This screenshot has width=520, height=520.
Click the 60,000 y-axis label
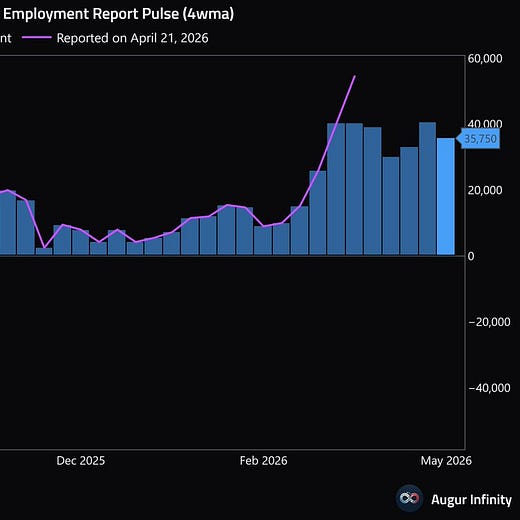coord(485,58)
